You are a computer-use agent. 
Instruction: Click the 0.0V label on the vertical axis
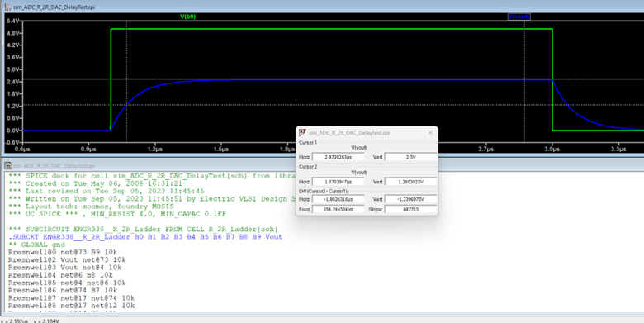[12, 131]
